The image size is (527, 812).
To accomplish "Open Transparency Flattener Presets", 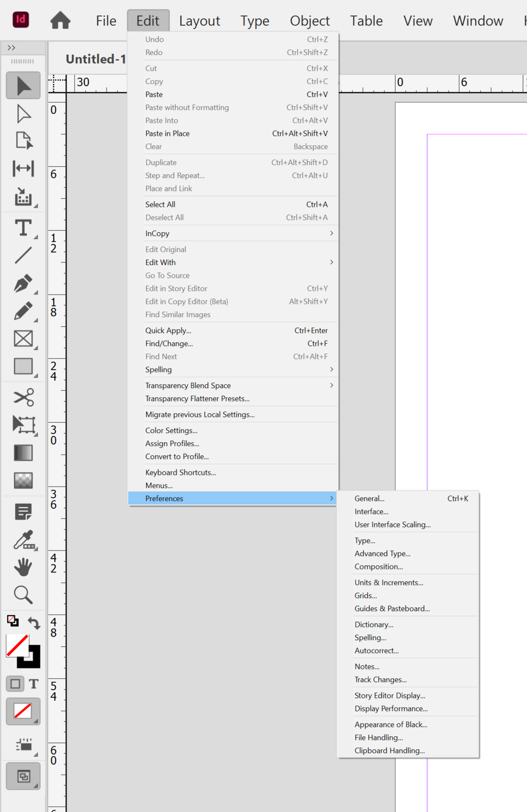I will 233,398.
